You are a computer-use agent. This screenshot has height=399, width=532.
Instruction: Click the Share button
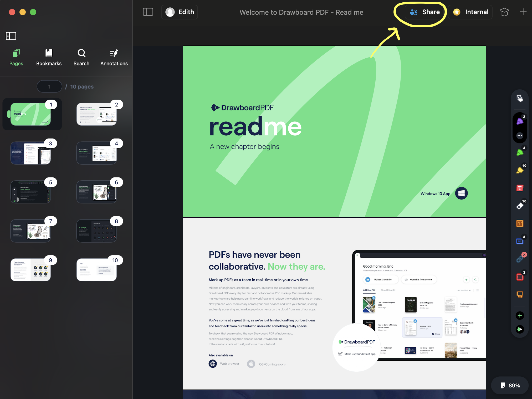coord(425,12)
